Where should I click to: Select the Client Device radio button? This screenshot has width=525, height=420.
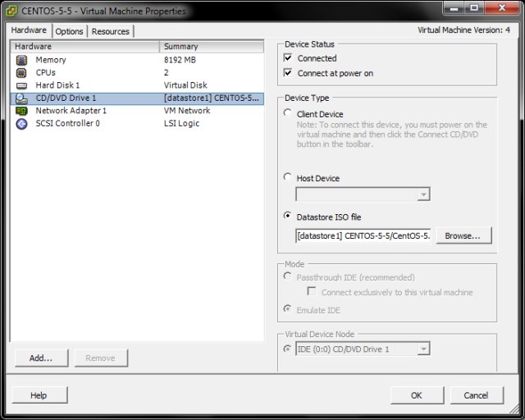click(287, 113)
